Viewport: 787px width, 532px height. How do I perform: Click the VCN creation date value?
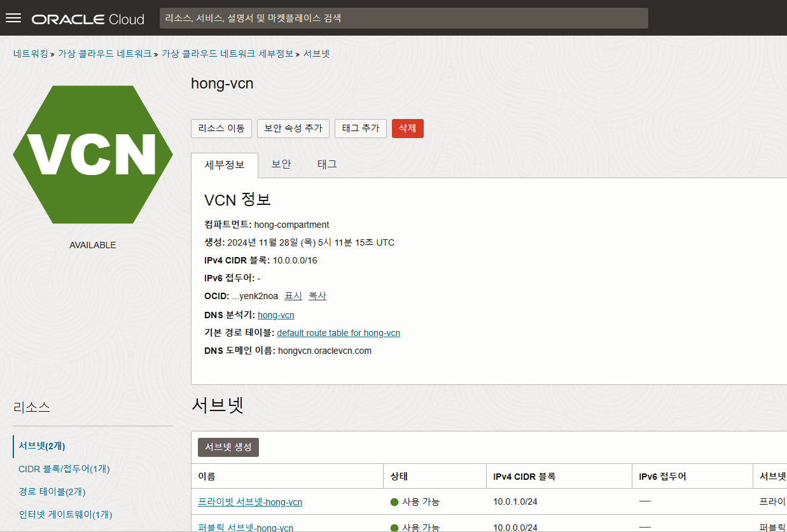coord(311,242)
